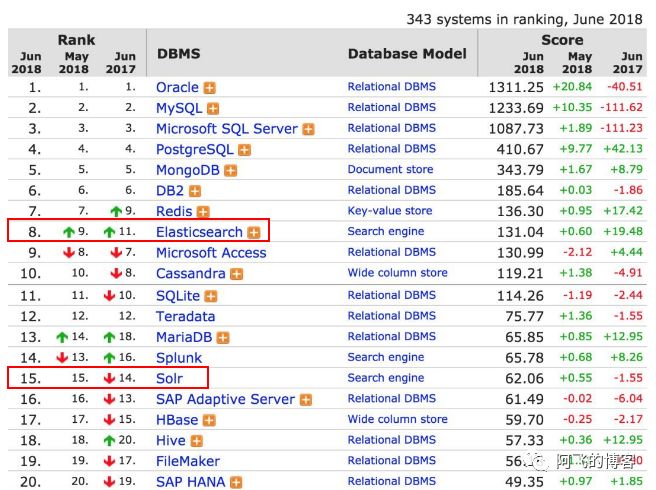Click Relational DBMS in FileMaker row
This screenshot has width=656, height=490.
pyautogui.click(x=392, y=461)
